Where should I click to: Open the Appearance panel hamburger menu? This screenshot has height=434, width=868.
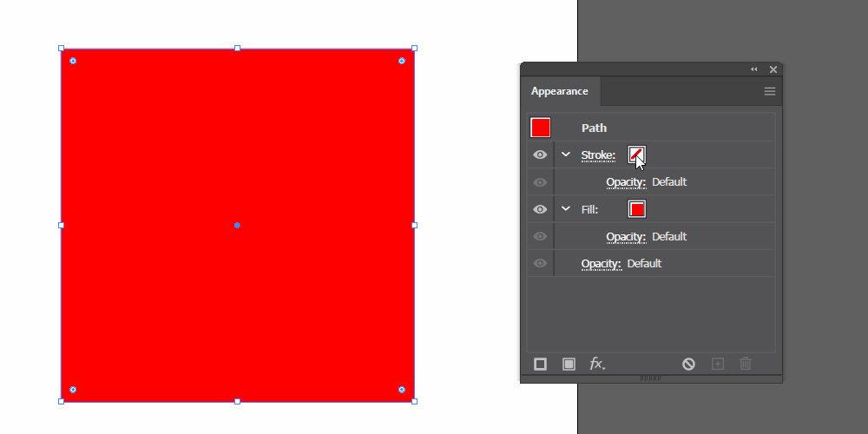click(770, 91)
